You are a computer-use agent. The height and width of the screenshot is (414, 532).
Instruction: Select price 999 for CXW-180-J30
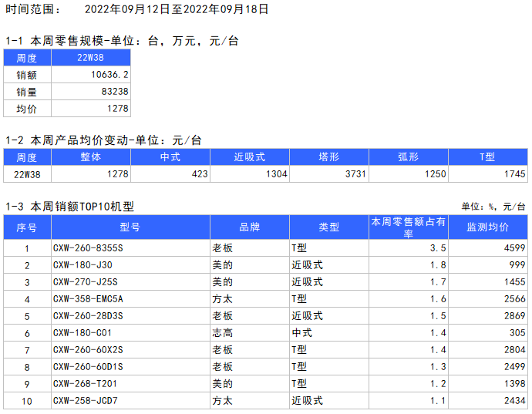517,265
